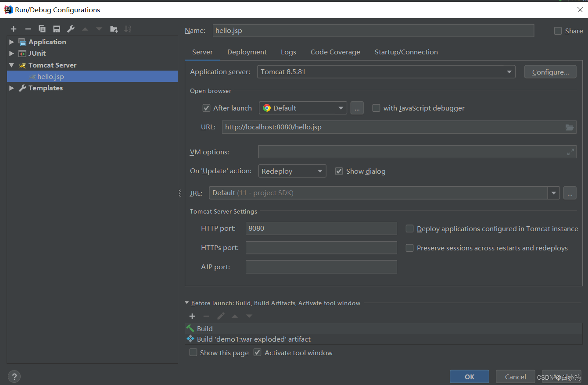The height and width of the screenshot is (385, 588).
Task: Click the Templates wrench icon in tree
Action: point(22,88)
